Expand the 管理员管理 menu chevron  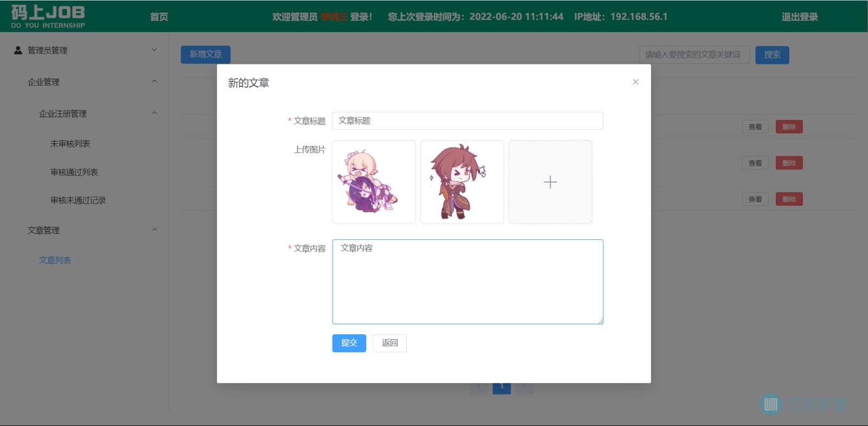tap(154, 50)
